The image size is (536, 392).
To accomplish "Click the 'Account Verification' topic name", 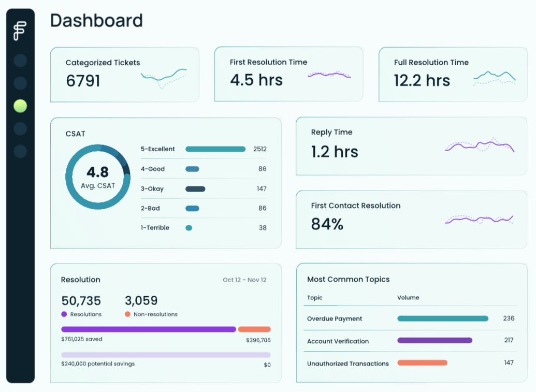I will [338, 341].
